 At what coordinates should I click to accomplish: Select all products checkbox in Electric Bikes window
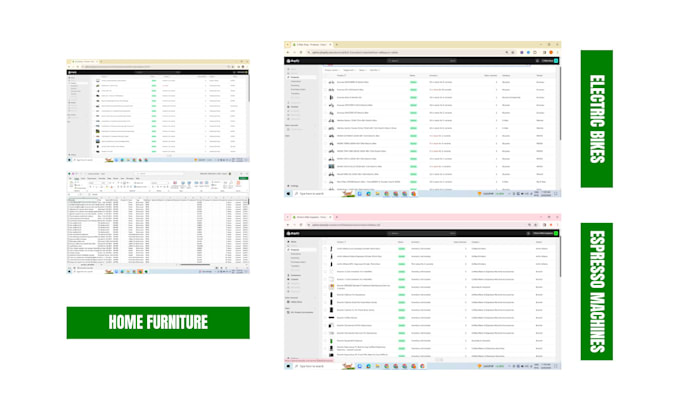325,75
